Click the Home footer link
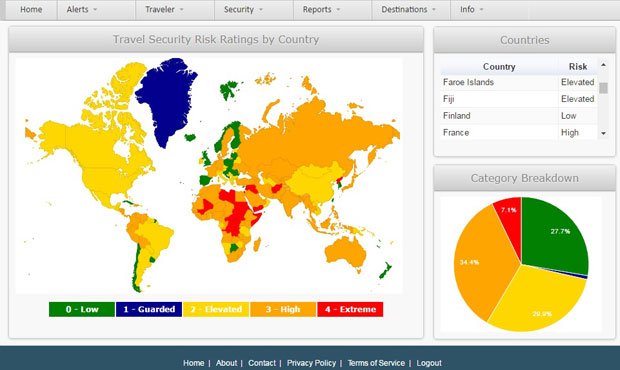 193,363
